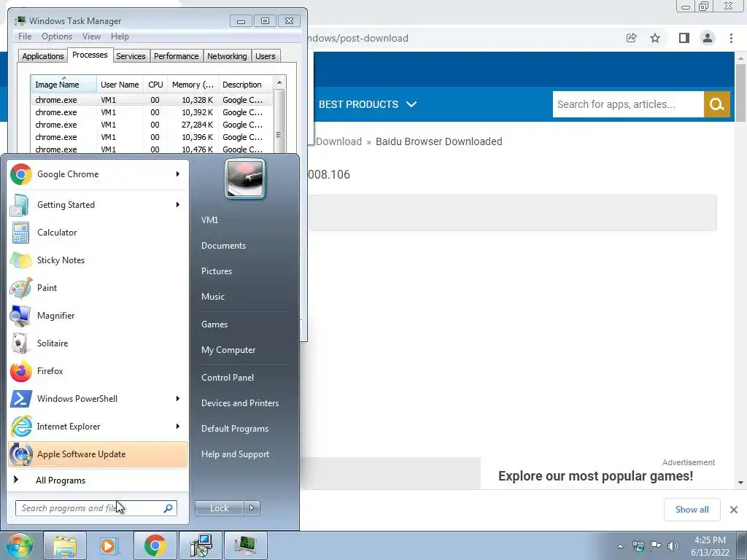Expand Getting Started submenu arrow
The image size is (747, 560).
coord(178,205)
